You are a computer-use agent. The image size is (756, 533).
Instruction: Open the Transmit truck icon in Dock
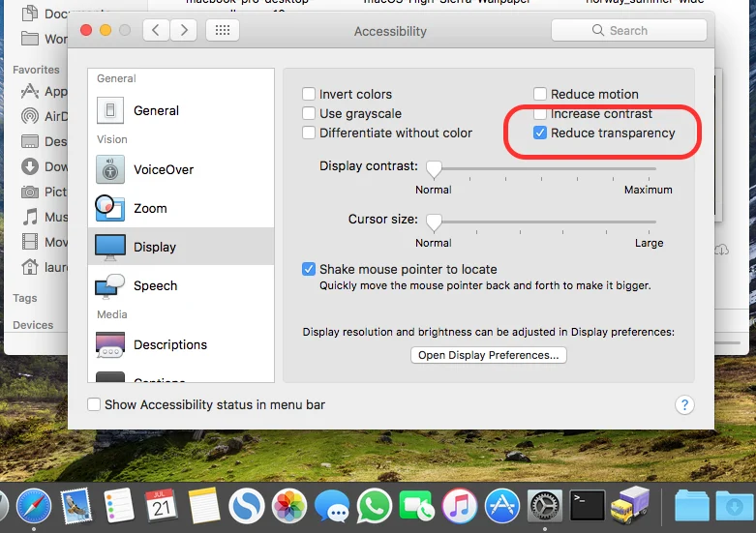tap(630, 505)
